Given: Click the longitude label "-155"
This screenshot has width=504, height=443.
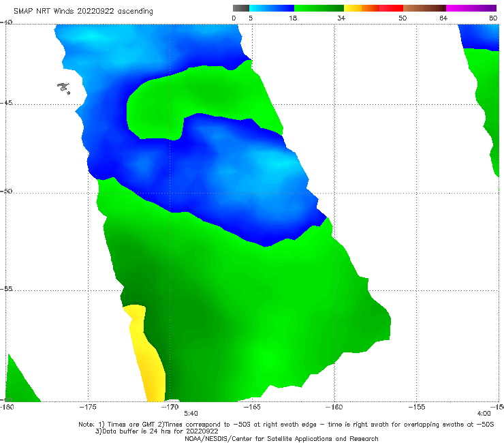Looking at the screenshot, I should coord(417,407).
